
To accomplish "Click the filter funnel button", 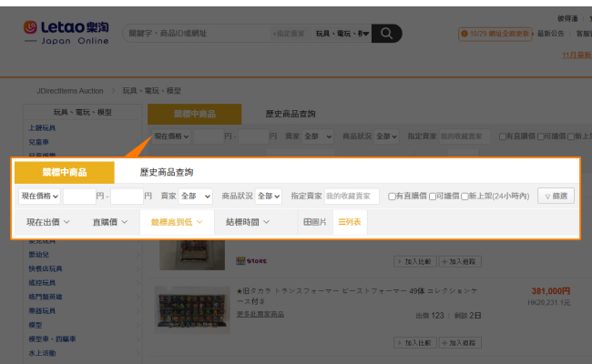I will (556, 196).
